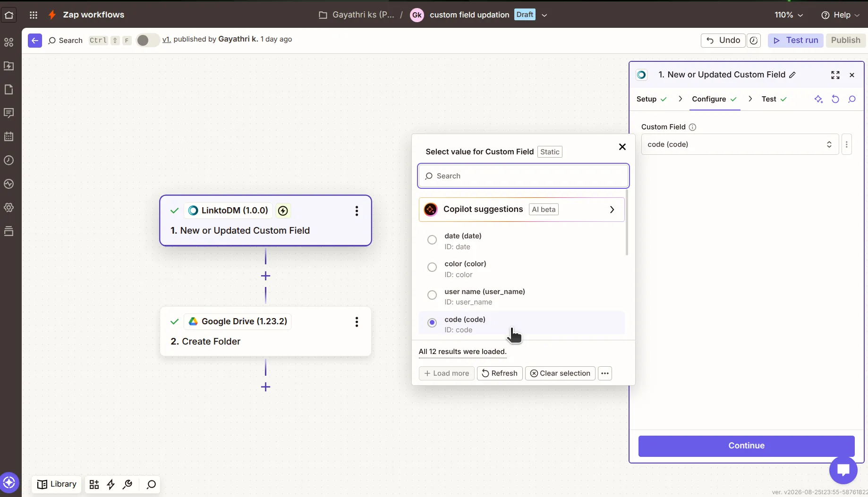Open the Copilot circle icon at bottom left

point(9,482)
